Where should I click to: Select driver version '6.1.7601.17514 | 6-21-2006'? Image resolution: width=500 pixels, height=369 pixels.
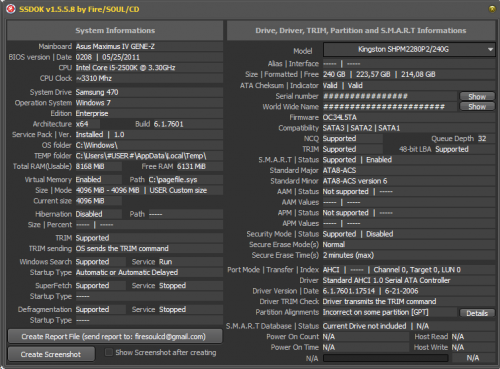coord(370,291)
